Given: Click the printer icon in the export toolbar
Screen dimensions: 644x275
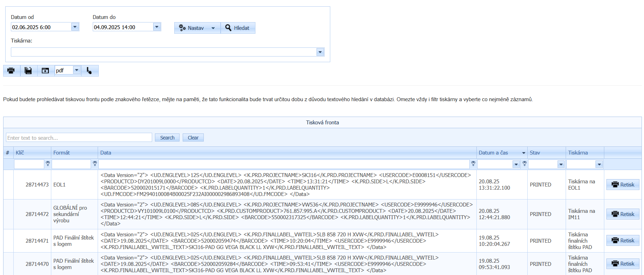Looking at the screenshot, I should 11,71.
